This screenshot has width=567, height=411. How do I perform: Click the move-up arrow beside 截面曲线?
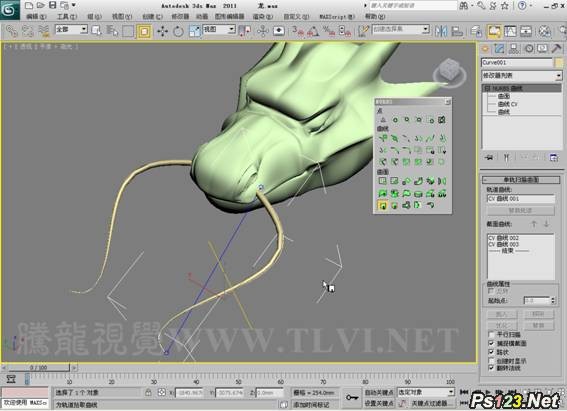point(534,224)
